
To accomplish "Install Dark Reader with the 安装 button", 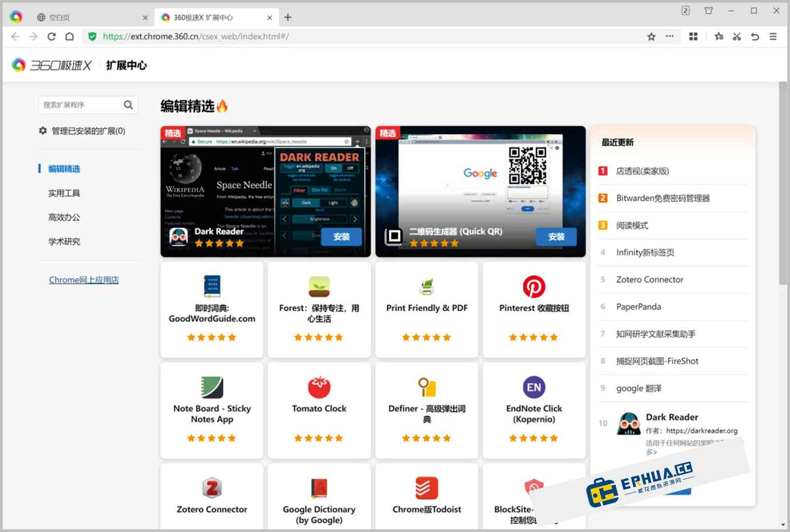I will (x=341, y=237).
